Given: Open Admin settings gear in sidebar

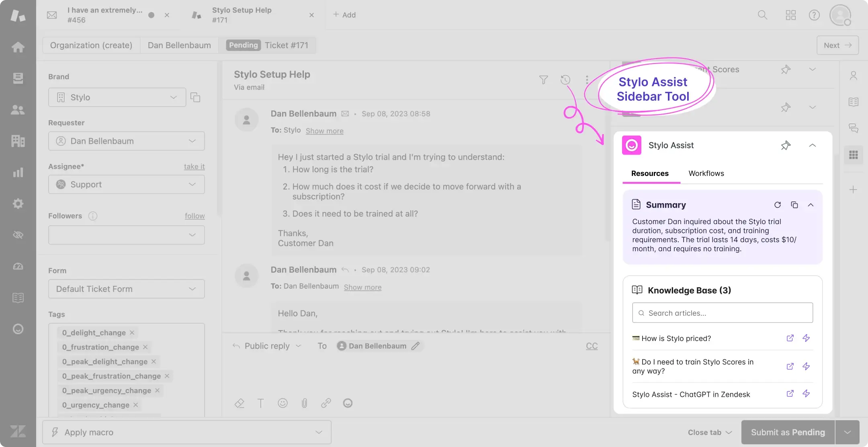Looking at the screenshot, I should point(18,204).
